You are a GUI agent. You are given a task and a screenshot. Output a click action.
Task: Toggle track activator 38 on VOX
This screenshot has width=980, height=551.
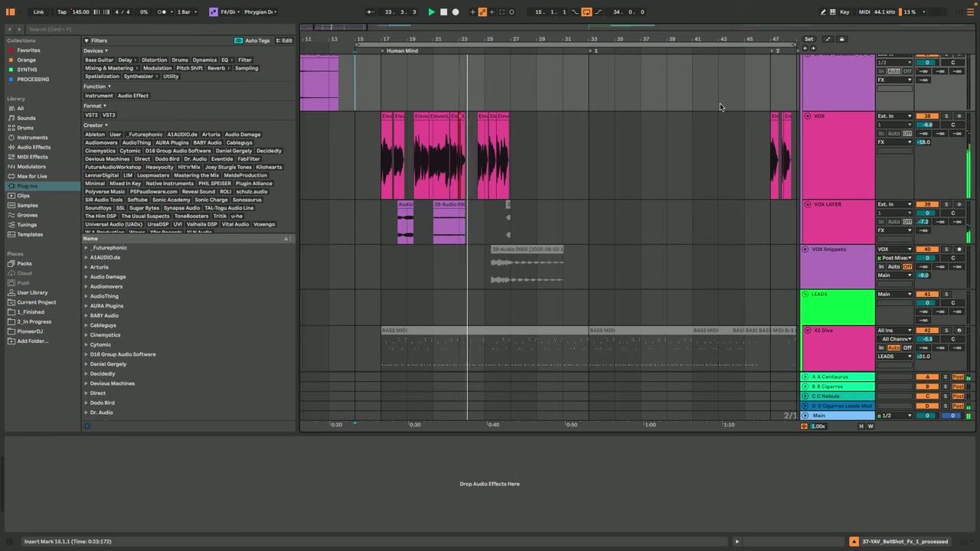927,116
